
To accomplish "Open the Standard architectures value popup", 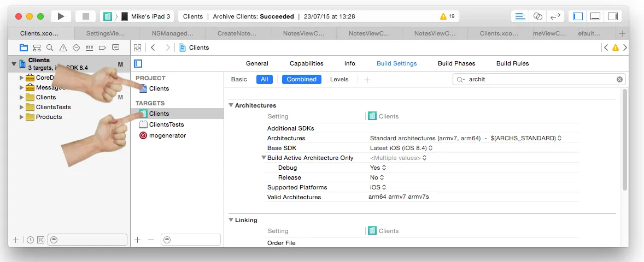I will coord(466,138).
